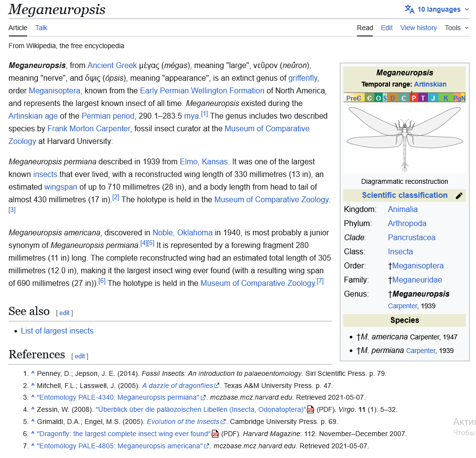Open Scientific classification heading link
Screen dimensions: 476x458
(405, 195)
